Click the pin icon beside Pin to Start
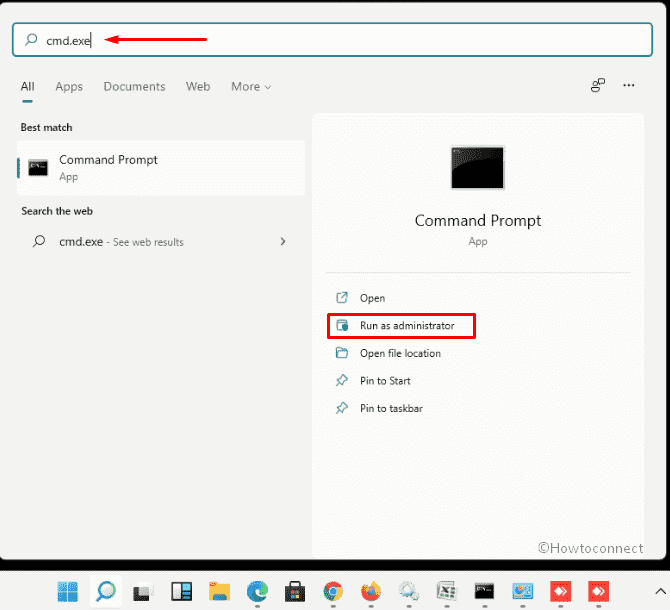The width and height of the screenshot is (670, 610). 342,380
